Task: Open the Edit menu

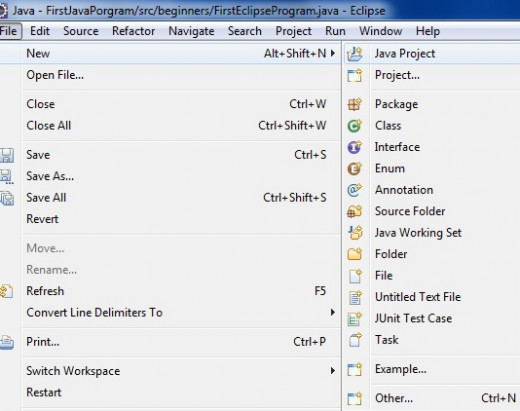Action: click(40, 31)
